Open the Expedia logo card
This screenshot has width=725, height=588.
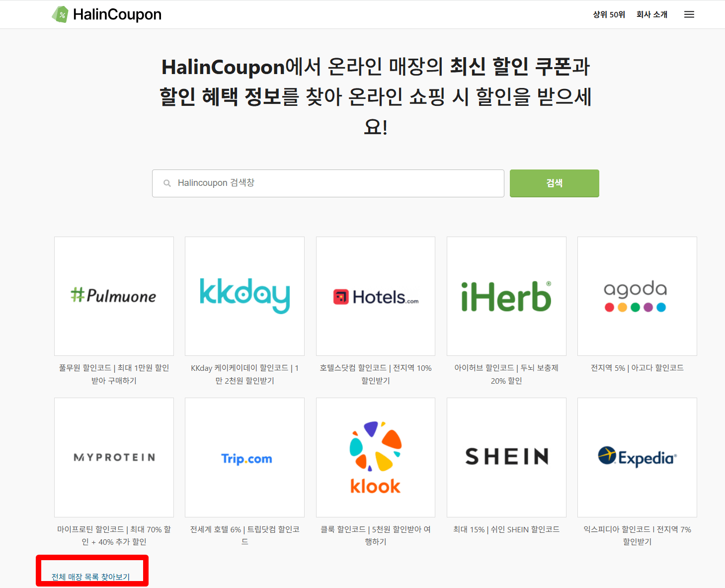637,457
